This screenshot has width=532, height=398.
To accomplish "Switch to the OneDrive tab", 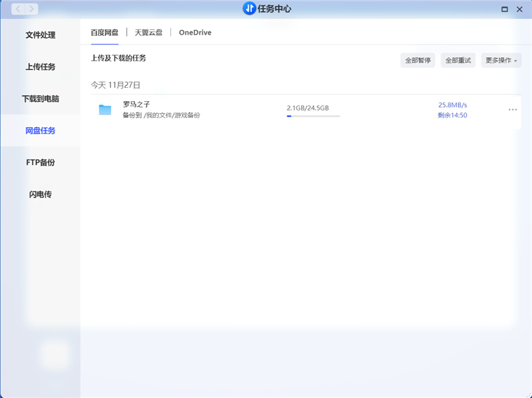I will 195,32.
